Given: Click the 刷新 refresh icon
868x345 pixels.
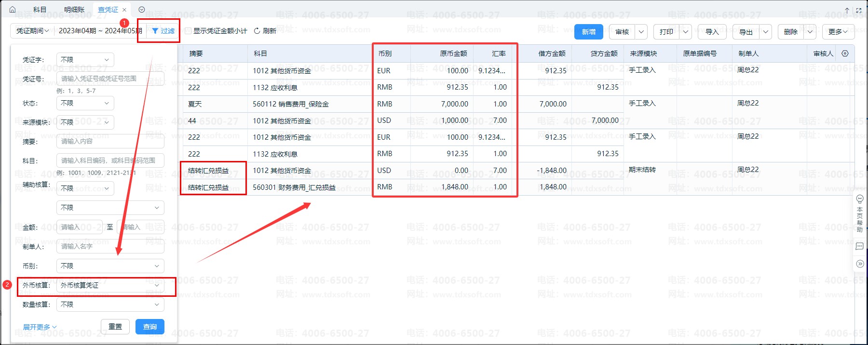Looking at the screenshot, I should pyautogui.click(x=257, y=31).
